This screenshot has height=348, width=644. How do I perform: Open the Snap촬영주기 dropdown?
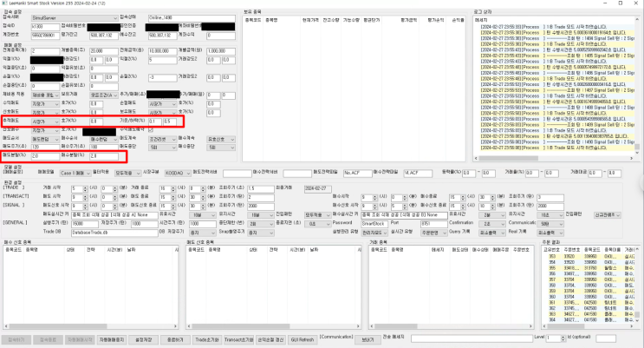coord(260,233)
